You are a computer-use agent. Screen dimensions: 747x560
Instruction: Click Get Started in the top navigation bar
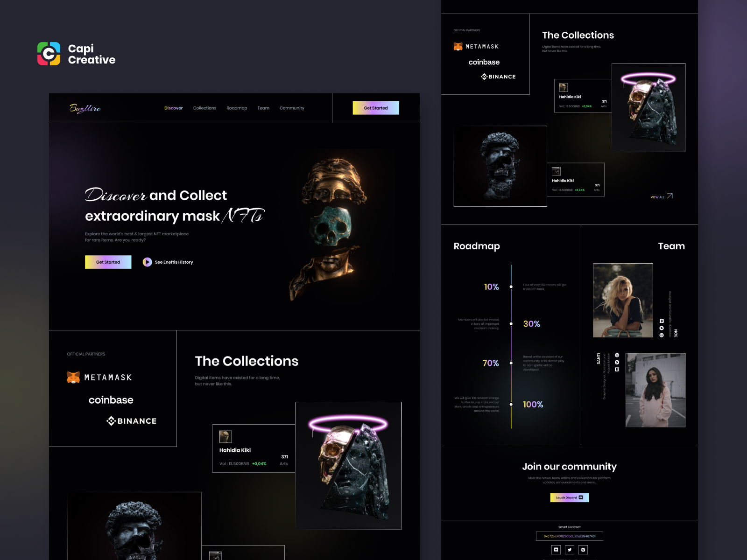pyautogui.click(x=376, y=108)
